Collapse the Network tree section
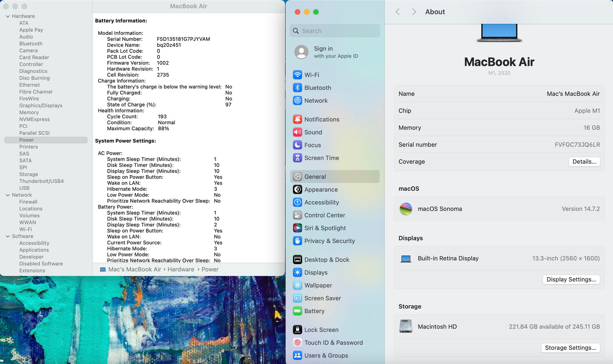Screen dimensions: 613x364 (8, 195)
